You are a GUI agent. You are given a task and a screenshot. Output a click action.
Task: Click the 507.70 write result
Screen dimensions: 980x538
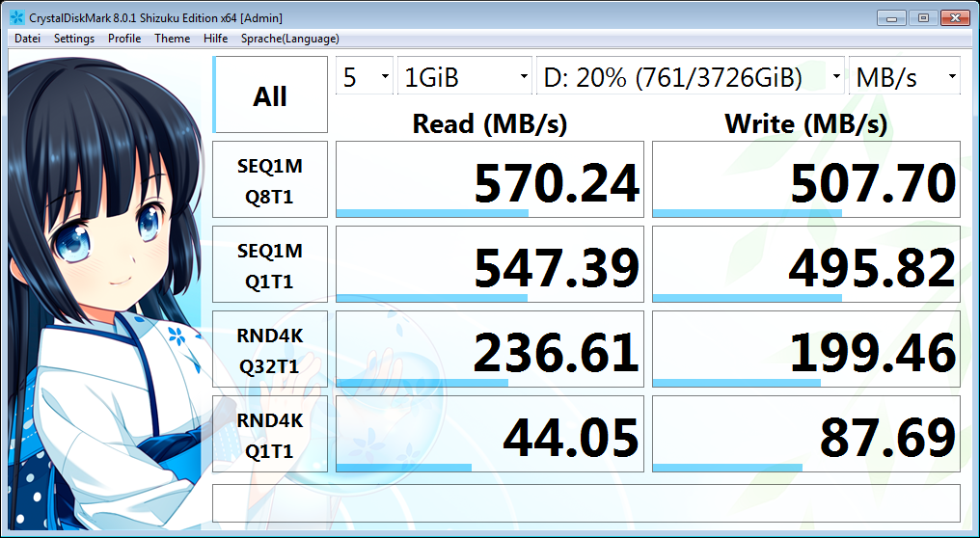806,180
